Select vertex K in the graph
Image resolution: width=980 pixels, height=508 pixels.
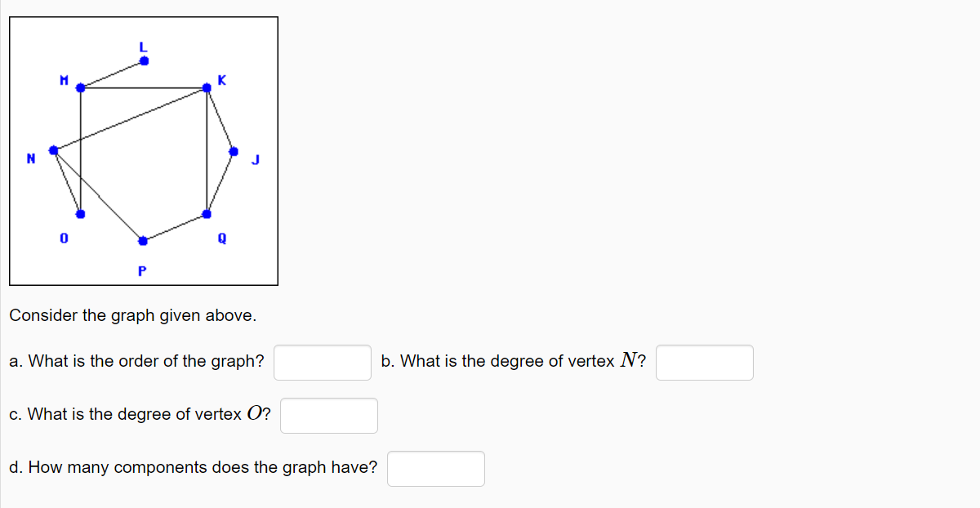click(x=207, y=86)
